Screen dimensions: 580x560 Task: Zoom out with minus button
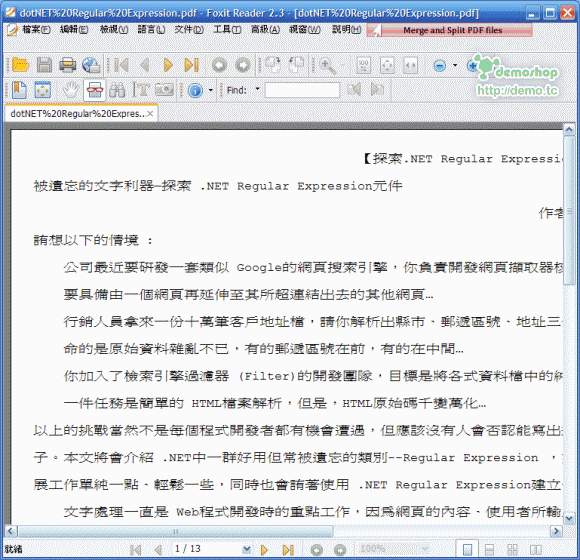pyautogui.click(x=439, y=66)
